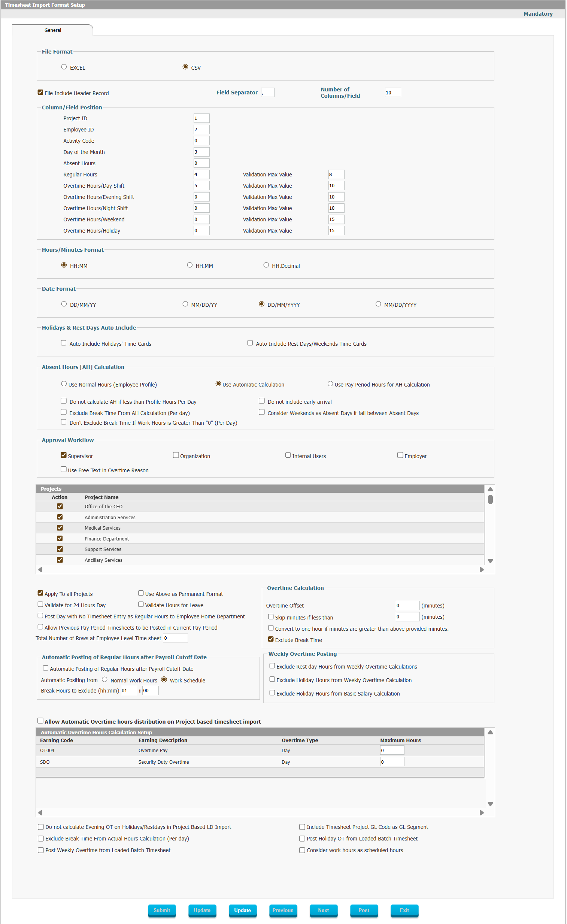This screenshot has width=567, height=924.
Task: Click the down arrow of the Overtime Setup table
Action: (490, 804)
